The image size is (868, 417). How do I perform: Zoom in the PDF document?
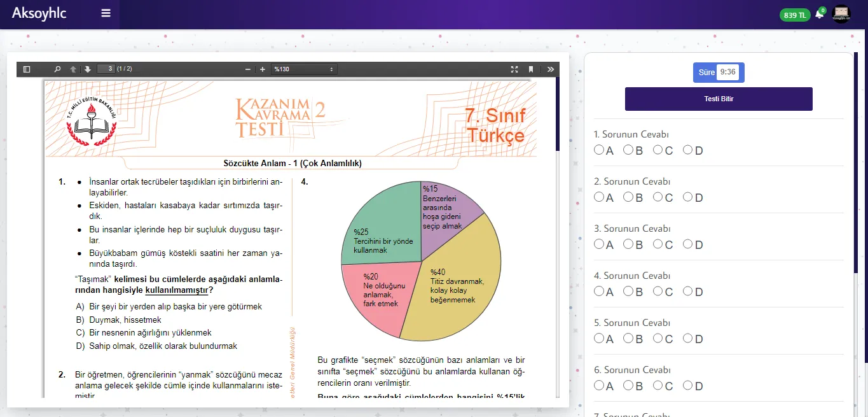(x=263, y=69)
